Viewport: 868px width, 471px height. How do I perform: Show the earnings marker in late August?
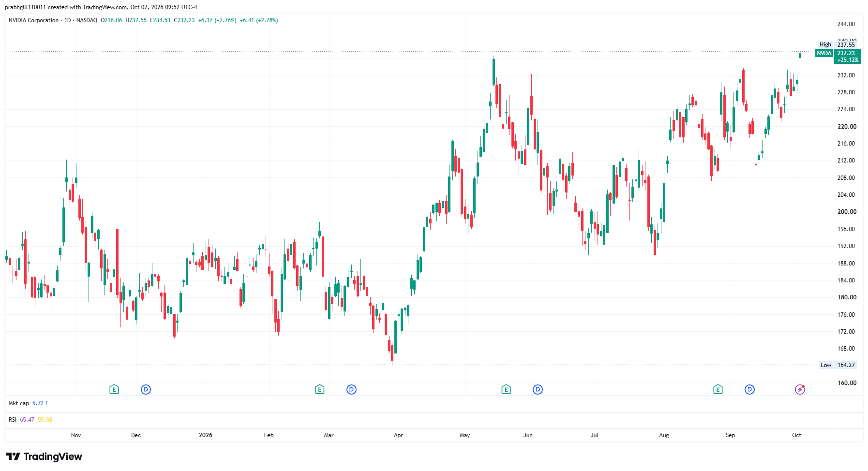[718, 389]
